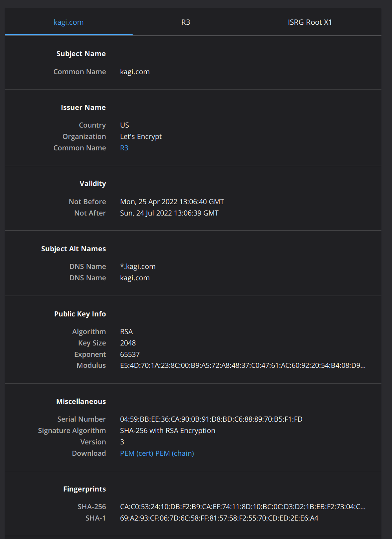Switch to the kagi.com certificate tab
392x539 pixels.
coord(68,22)
